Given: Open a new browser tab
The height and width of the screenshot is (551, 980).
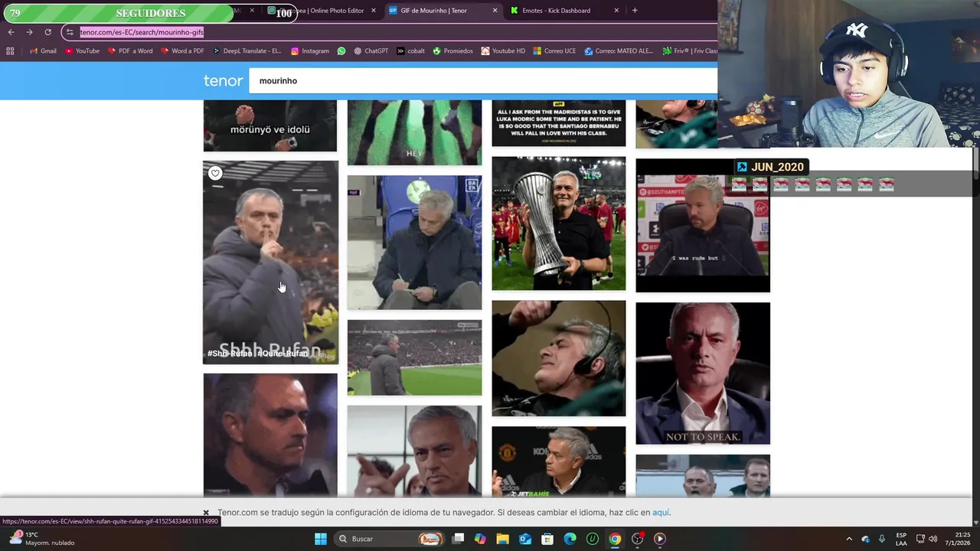Looking at the screenshot, I should pyautogui.click(x=635, y=11).
